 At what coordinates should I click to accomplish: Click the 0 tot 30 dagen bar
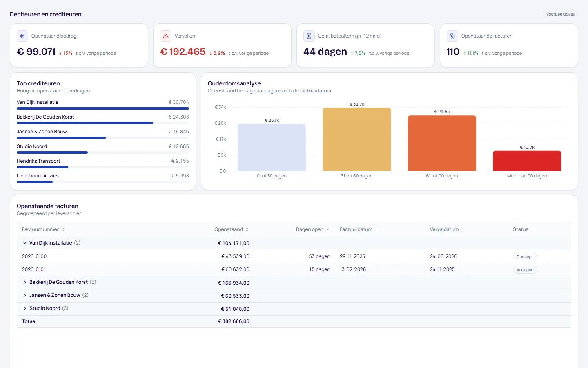[272, 147]
